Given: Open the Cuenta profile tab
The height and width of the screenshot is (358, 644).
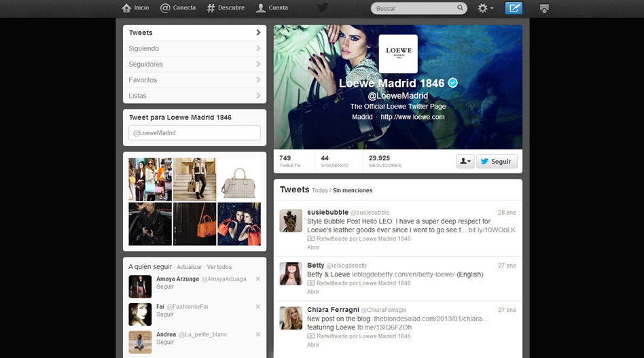Looking at the screenshot, I should 272,7.
